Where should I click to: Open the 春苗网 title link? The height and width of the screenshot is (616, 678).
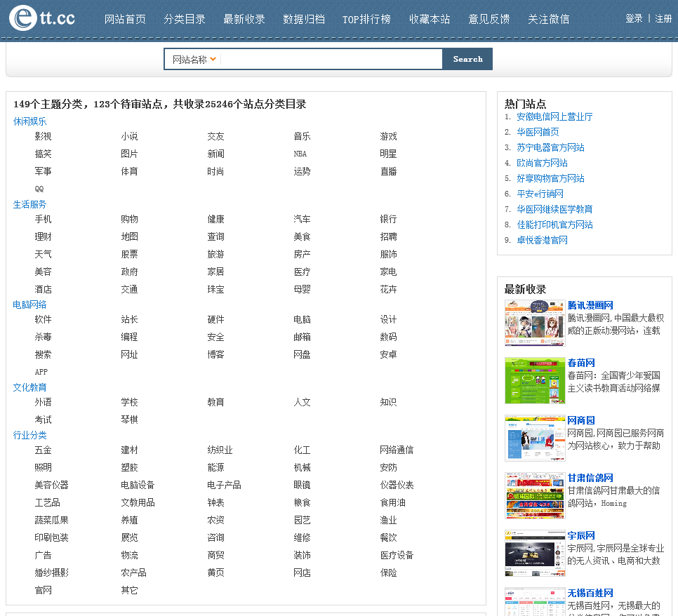pyautogui.click(x=581, y=363)
